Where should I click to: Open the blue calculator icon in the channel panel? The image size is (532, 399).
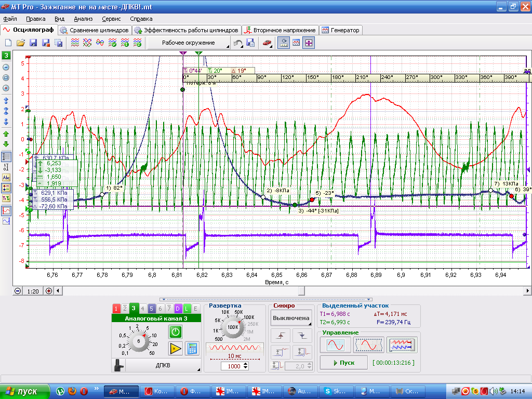(x=192, y=349)
